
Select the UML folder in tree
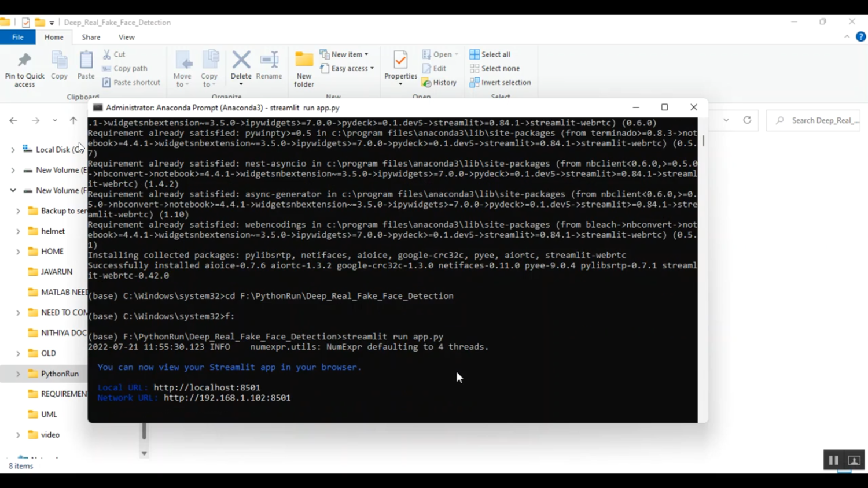tap(43, 415)
